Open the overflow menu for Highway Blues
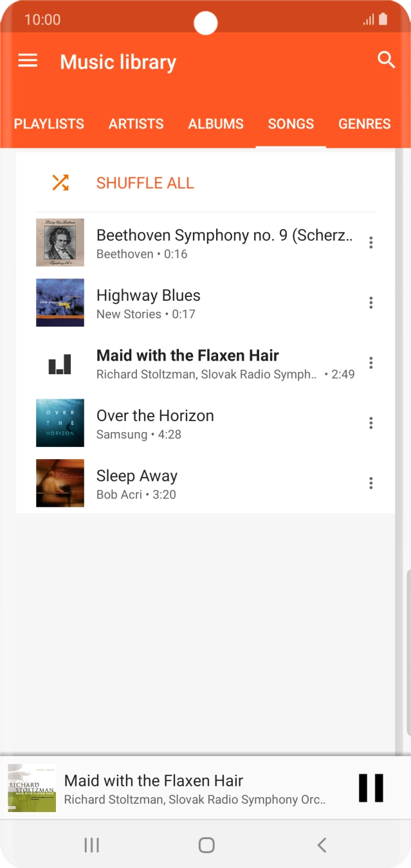Screen dimensions: 411x868 [371, 302]
